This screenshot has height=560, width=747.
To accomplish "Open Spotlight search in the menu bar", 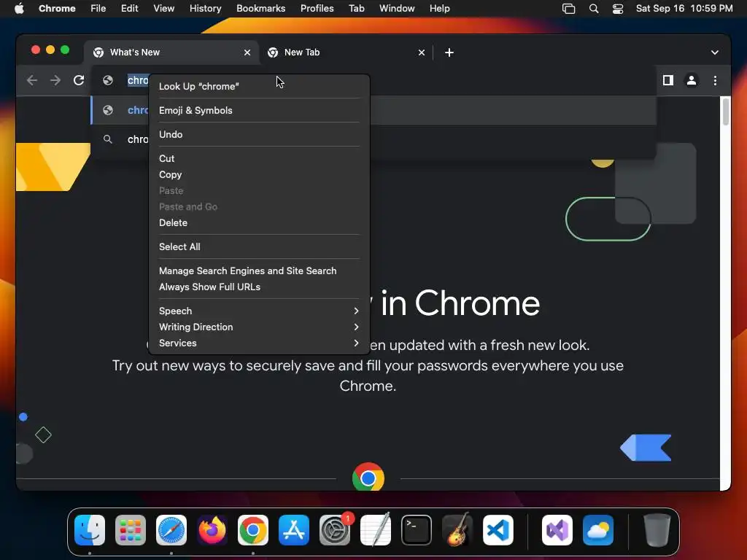I will click(x=594, y=9).
